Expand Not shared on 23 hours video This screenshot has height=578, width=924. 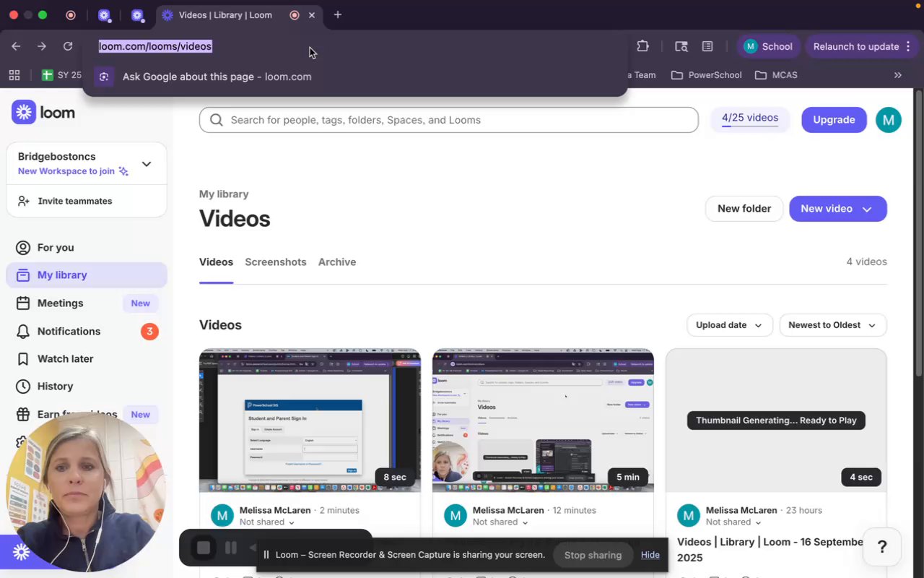733,522
